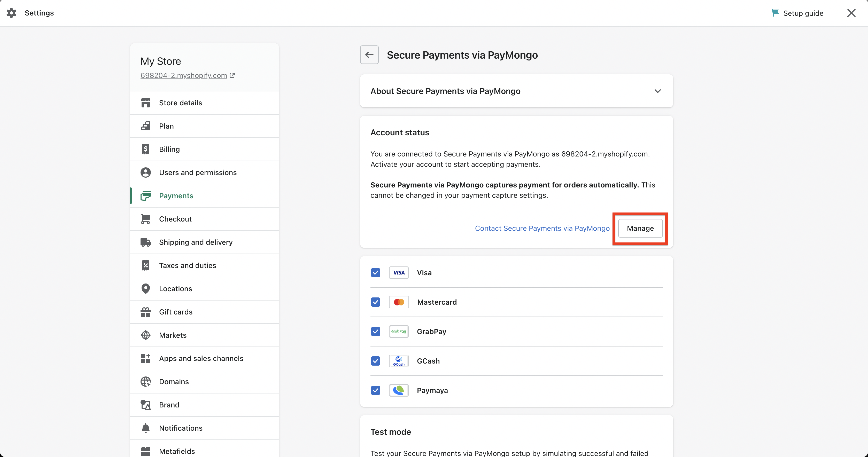
Task: Click the external link icon beside store URL
Action: click(232, 75)
